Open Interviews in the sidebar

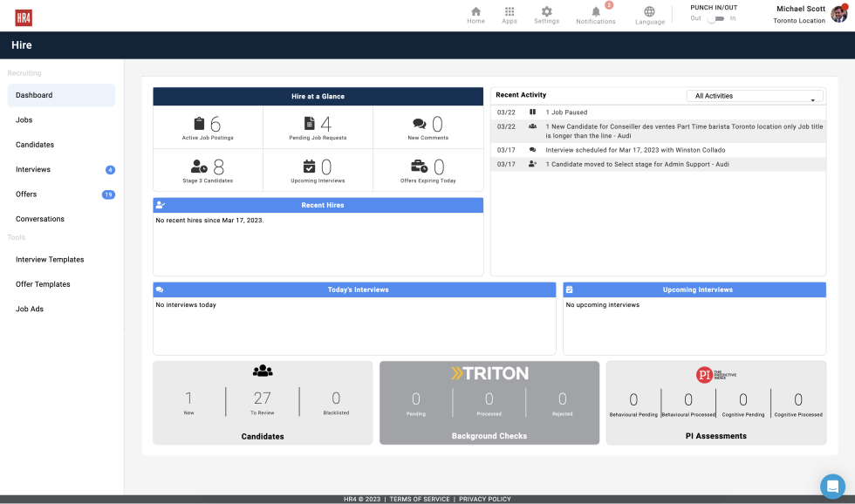pos(33,169)
